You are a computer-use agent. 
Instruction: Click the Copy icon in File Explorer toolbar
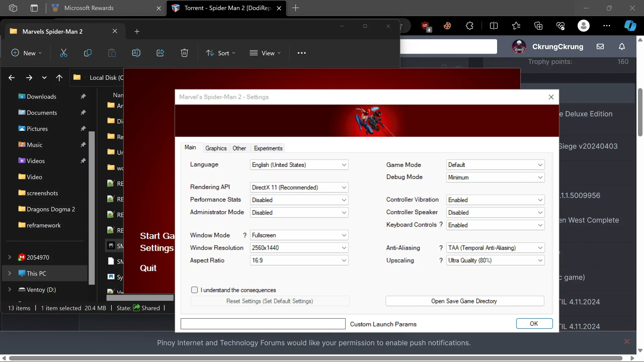[x=88, y=53]
